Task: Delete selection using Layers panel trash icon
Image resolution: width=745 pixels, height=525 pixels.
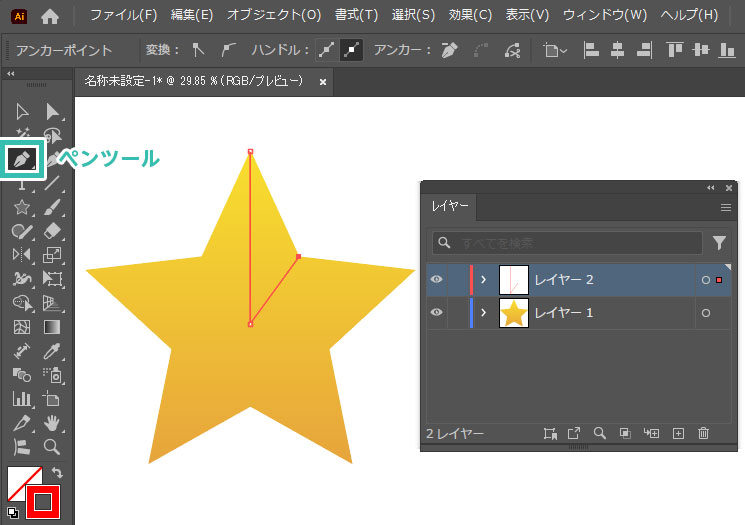Action: point(703,433)
